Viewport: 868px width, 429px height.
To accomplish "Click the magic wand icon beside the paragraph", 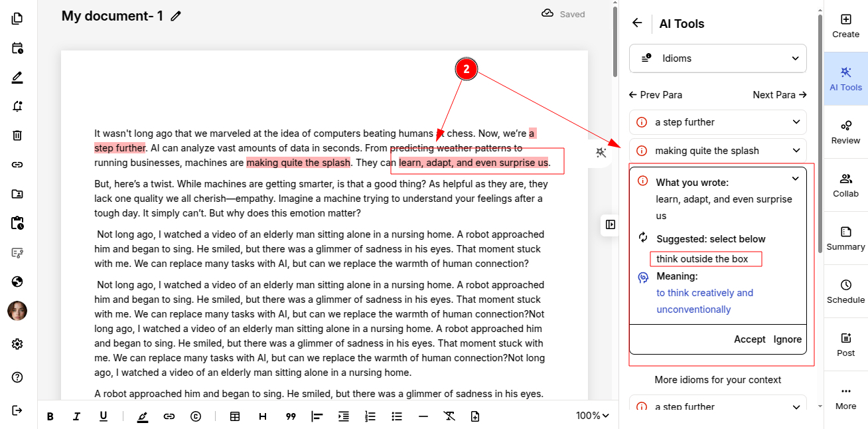I will click(601, 153).
